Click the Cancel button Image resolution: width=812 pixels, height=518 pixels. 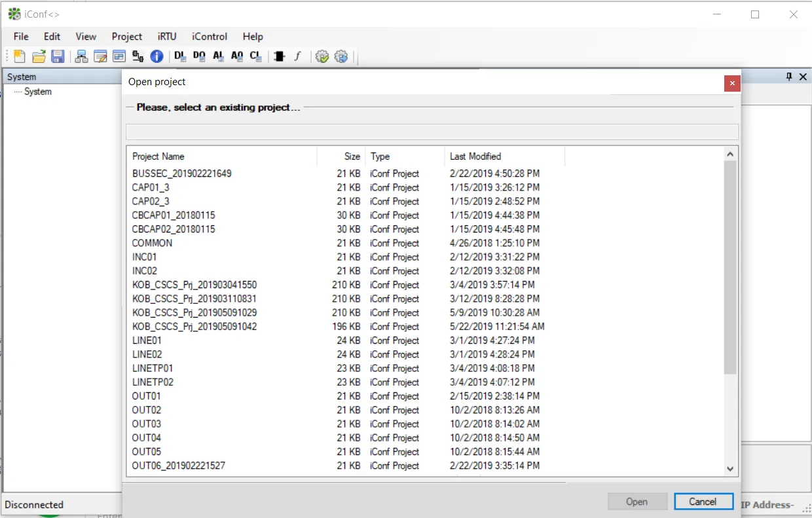704,502
